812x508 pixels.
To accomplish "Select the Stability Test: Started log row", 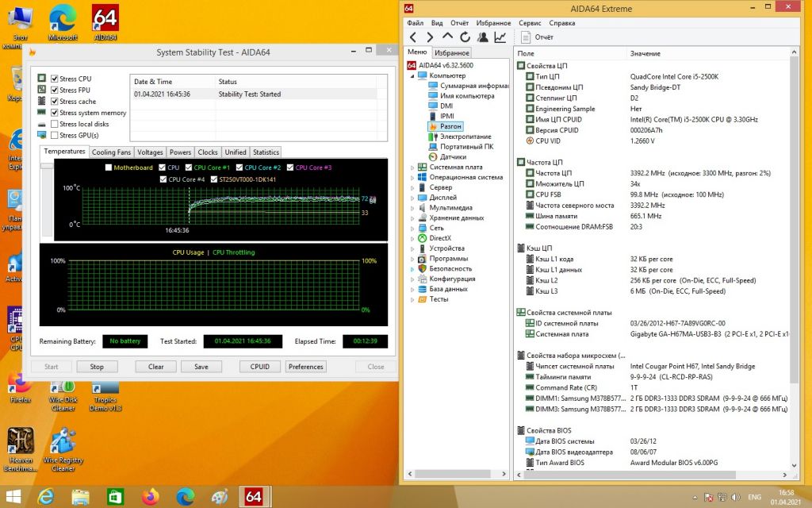I will click(x=255, y=94).
